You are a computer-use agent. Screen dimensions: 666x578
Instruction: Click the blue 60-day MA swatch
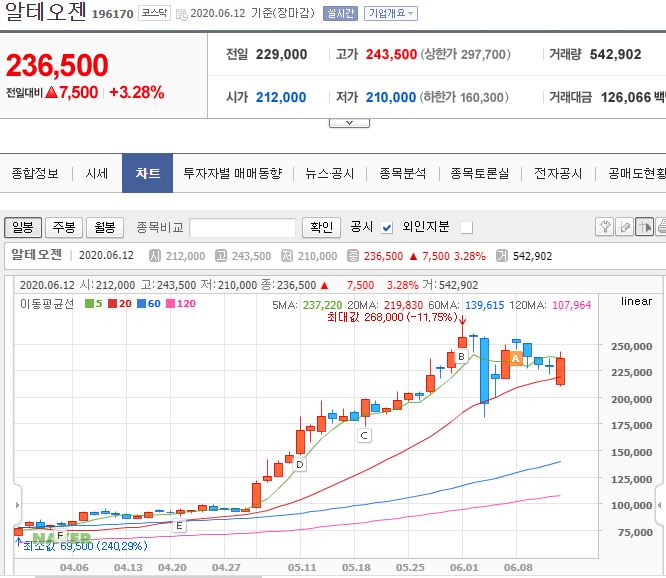coord(141,304)
